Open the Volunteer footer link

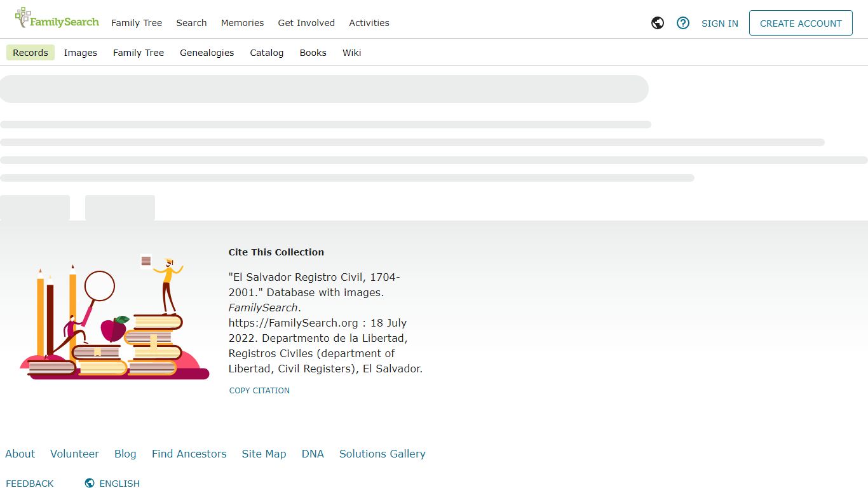coord(75,454)
